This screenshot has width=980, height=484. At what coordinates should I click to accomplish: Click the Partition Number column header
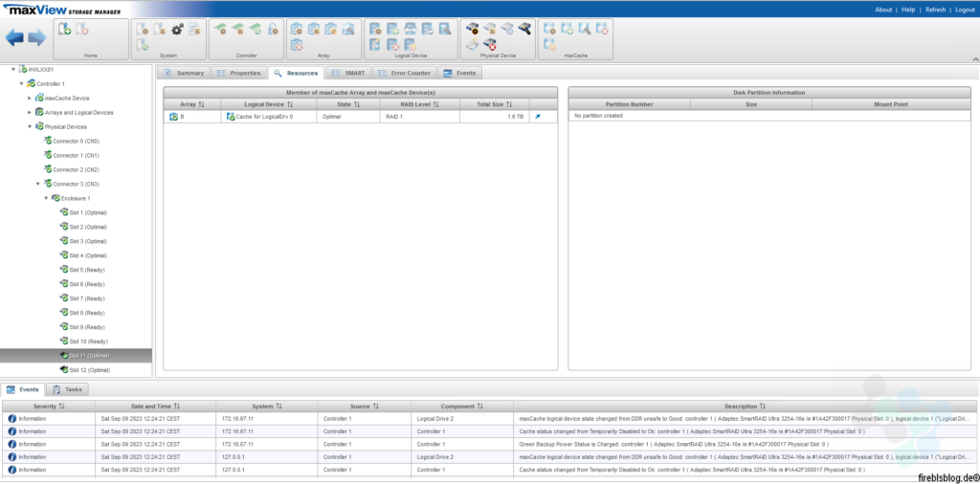click(630, 104)
